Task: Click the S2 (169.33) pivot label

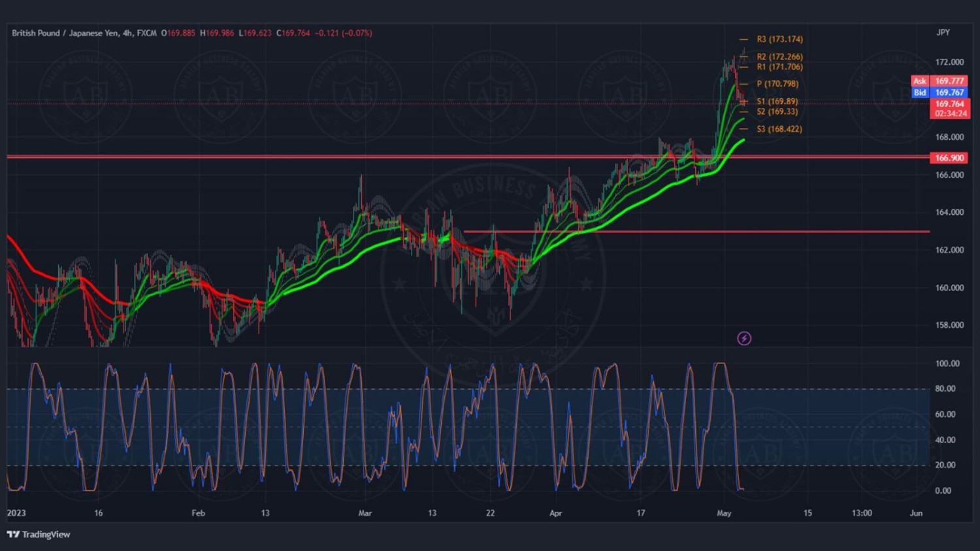Action: click(x=777, y=112)
